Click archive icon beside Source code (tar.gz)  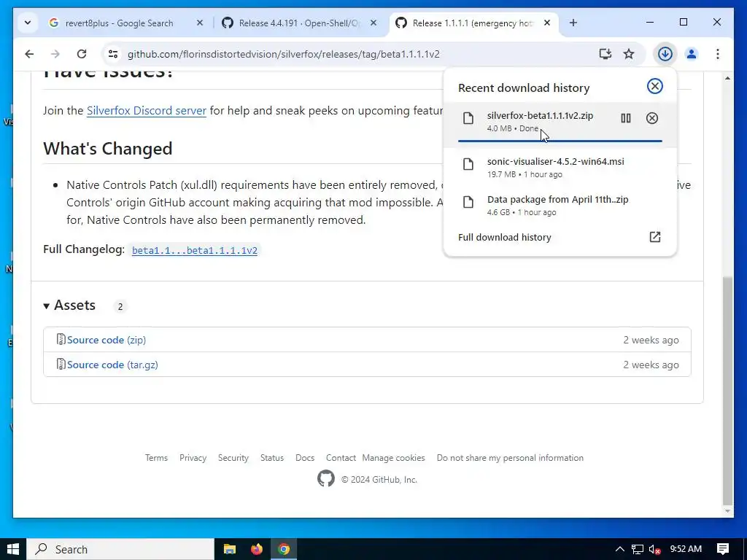click(61, 365)
